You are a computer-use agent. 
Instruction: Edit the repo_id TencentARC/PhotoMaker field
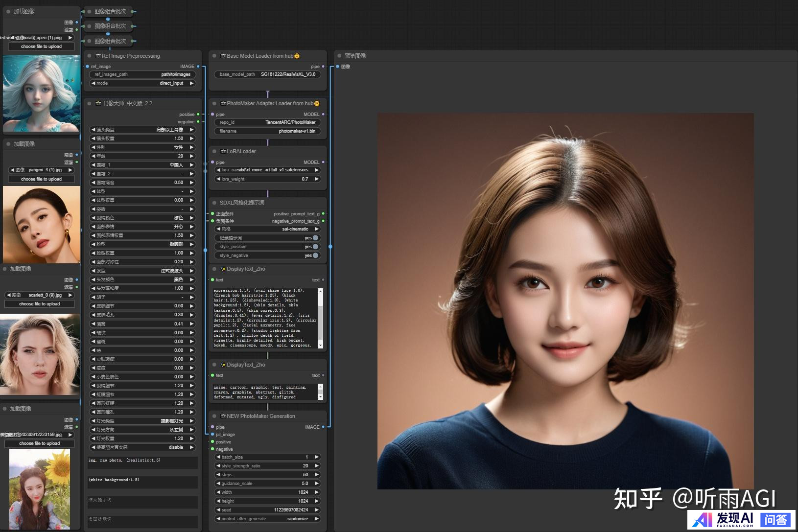[x=267, y=122]
